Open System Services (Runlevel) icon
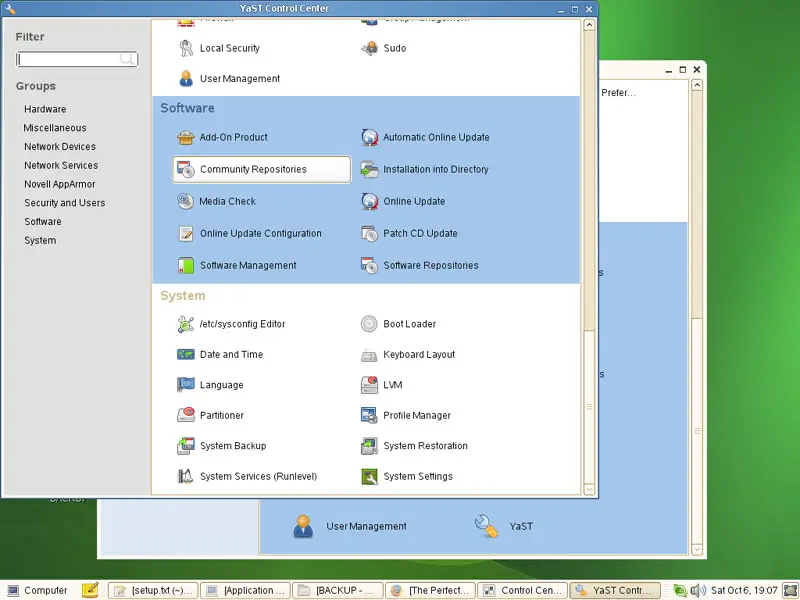Image resolution: width=800 pixels, height=600 pixels. 186,476
